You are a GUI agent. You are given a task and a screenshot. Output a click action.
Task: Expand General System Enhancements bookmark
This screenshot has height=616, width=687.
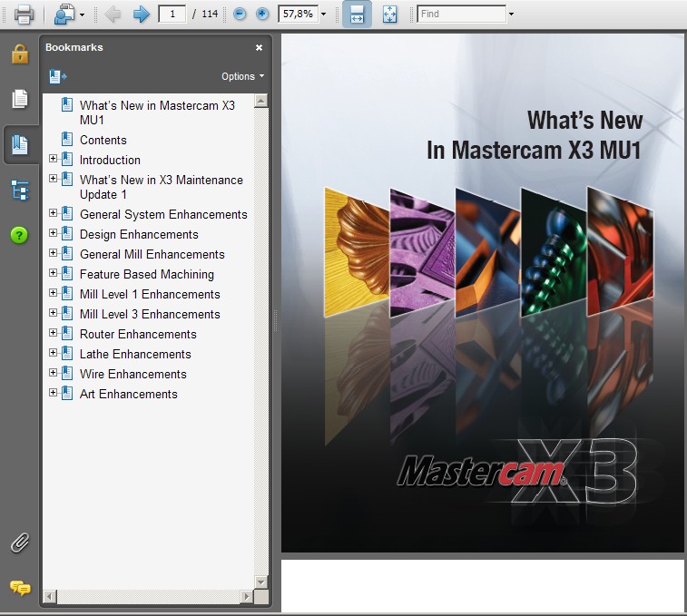(53, 213)
